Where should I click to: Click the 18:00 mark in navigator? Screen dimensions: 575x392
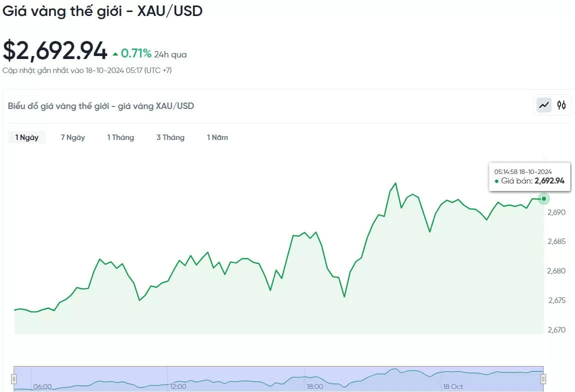tap(314, 386)
